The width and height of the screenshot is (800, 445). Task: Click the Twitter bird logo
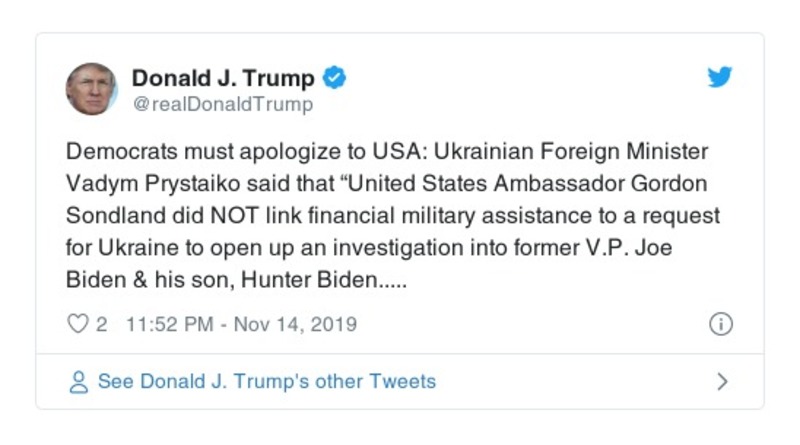coord(720,78)
